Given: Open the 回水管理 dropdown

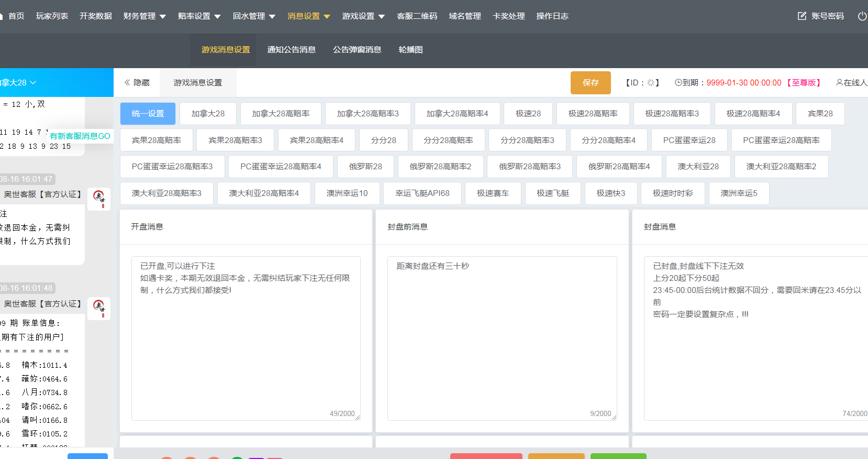Looking at the screenshot, I should [x=254, y=16].
